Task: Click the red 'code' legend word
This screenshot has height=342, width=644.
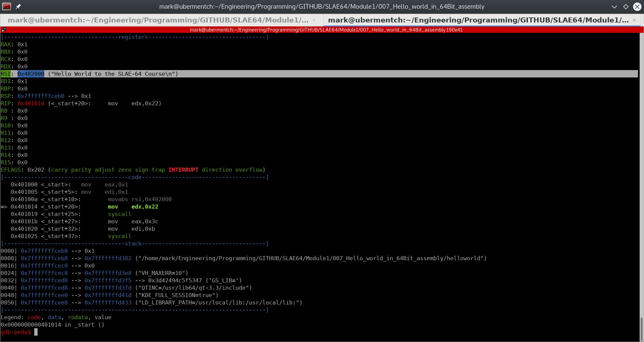Action: tap(34, 317)
